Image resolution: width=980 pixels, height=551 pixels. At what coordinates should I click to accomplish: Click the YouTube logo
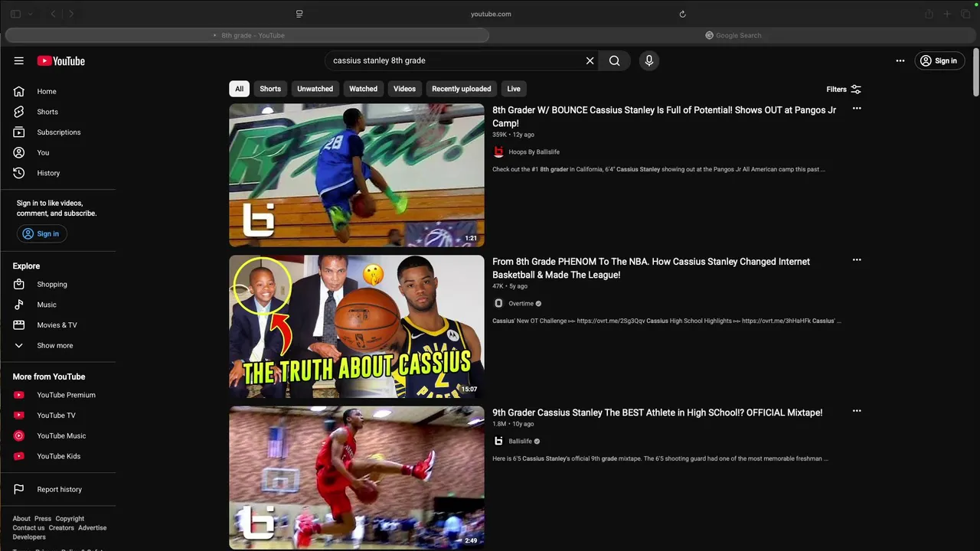pyautogui.click(x=61, y=60)
